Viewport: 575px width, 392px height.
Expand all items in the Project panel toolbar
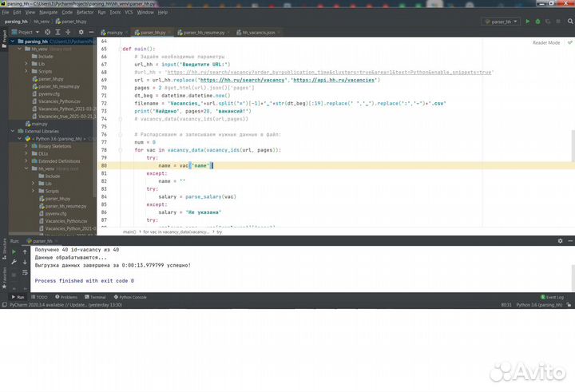tap(57, 32)
